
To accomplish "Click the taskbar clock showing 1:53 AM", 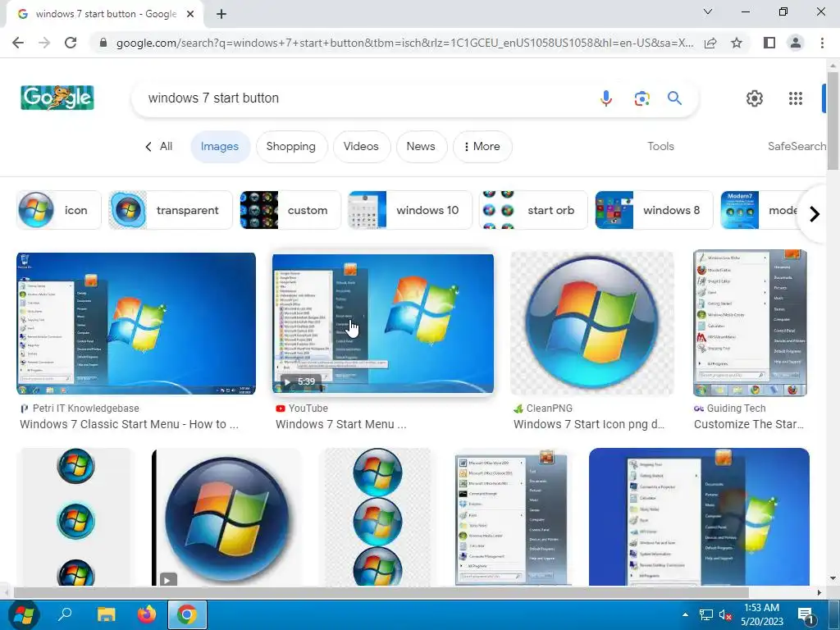I will 761,614.
